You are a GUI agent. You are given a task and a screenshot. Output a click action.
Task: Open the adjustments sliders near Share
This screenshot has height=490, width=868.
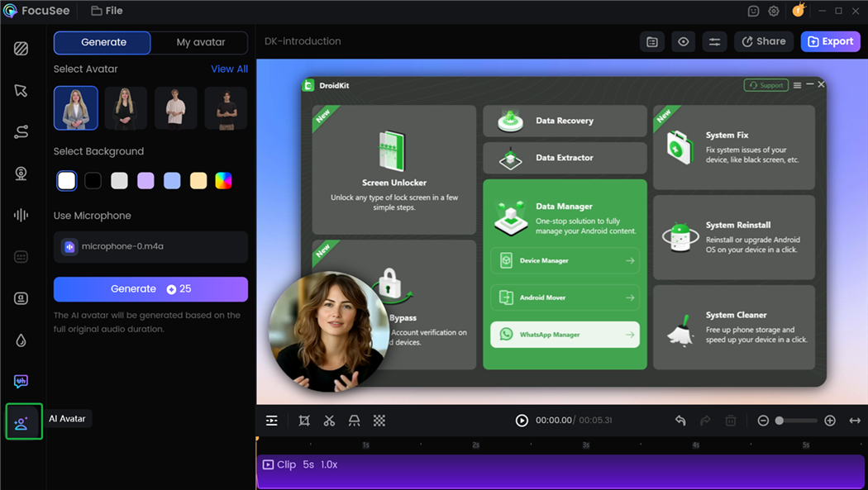click(x=714, y=41)
